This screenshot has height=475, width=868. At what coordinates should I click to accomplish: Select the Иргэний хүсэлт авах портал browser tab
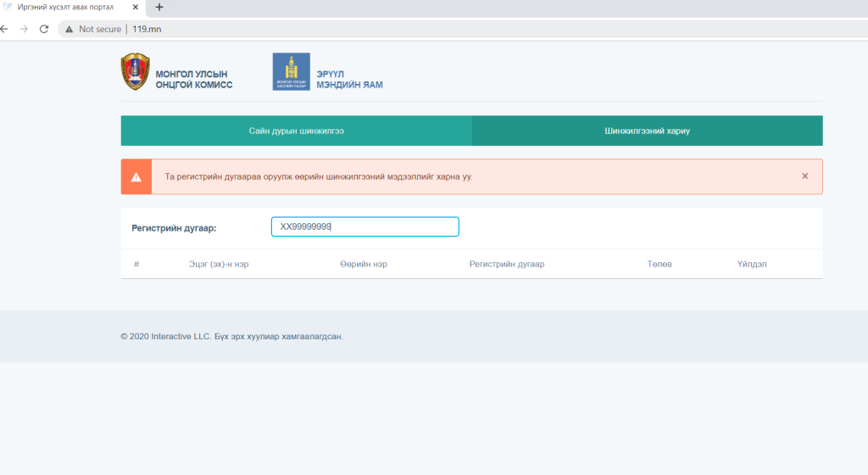[x=72, y=8]
